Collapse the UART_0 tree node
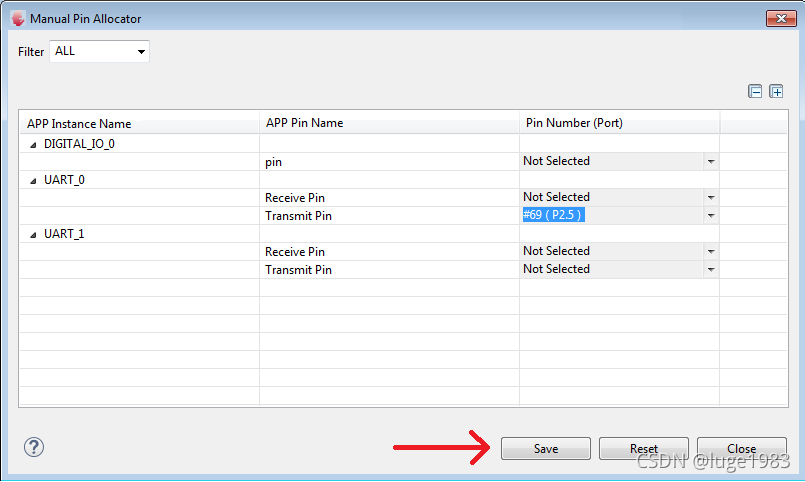 click(x=33, y=181)
